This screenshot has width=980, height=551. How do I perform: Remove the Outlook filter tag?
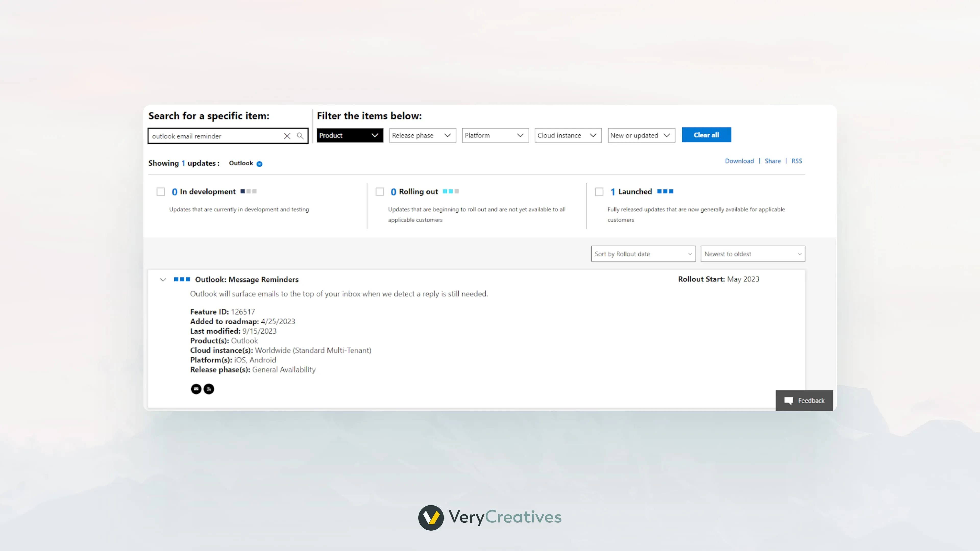[x=260, y=164]
